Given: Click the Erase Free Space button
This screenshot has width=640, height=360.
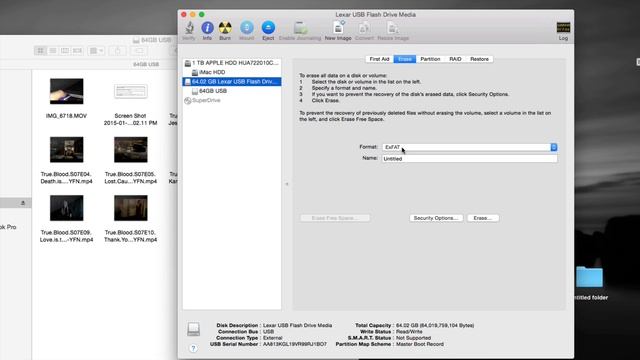Looking at the screenshot, I should pyautogui.click(x=335, y=218).
